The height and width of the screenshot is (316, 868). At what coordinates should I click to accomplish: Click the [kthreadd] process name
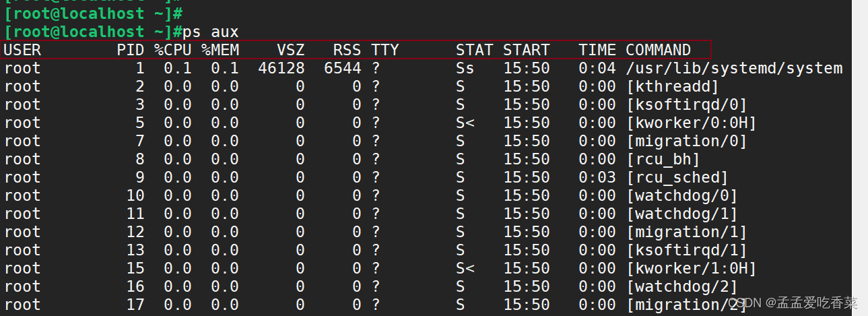pos(673,86)
